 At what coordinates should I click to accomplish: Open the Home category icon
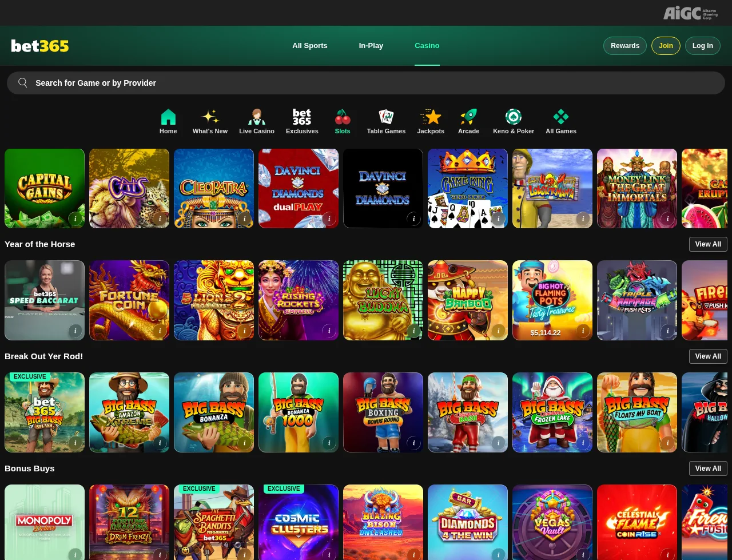tap(168, 117)
